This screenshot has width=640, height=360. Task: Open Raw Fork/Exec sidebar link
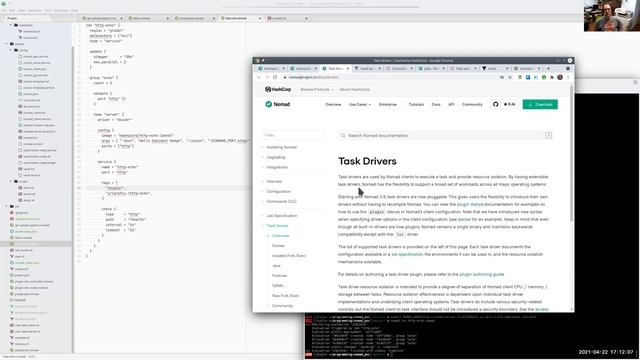(286, 296)
